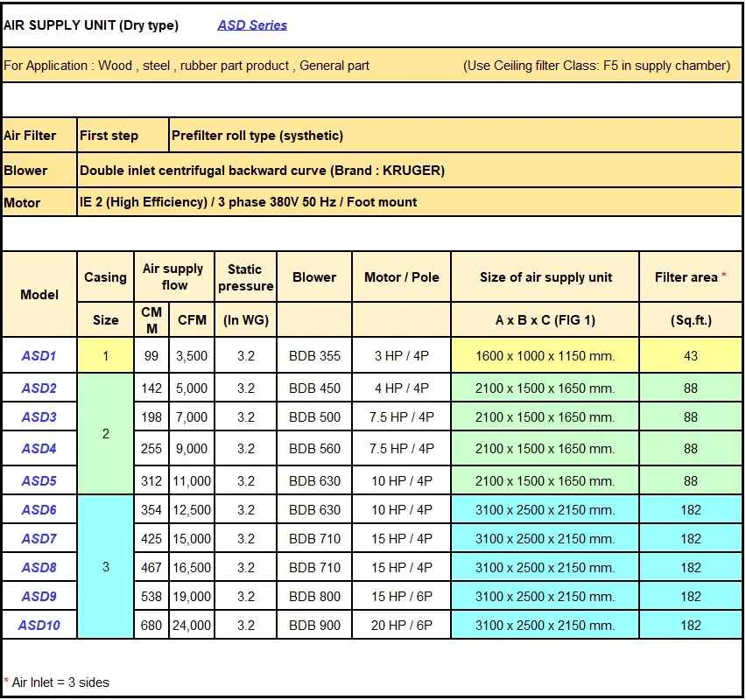
Task: Click the Static pressure column header
Action: coord(245,276)
